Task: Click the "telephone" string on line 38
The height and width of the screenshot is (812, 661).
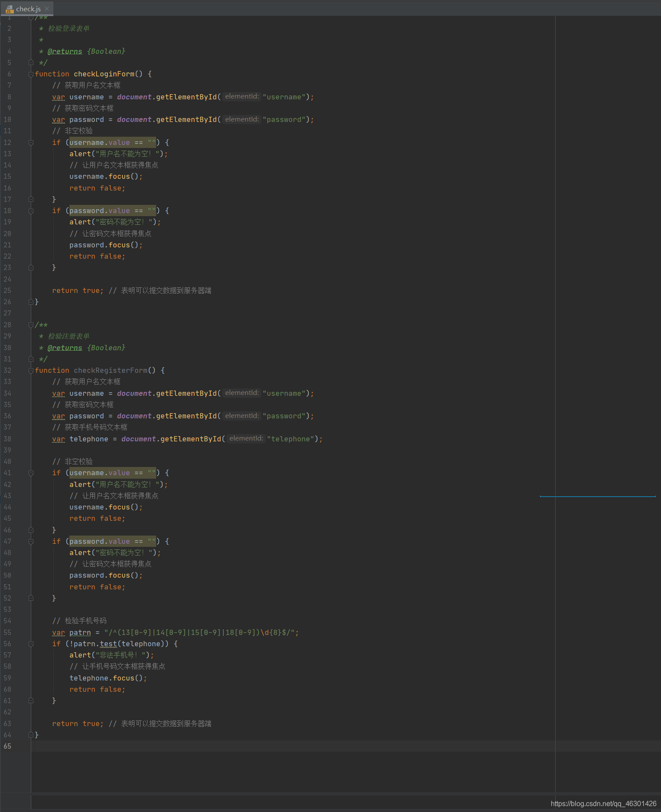Action: click(291, 439)
